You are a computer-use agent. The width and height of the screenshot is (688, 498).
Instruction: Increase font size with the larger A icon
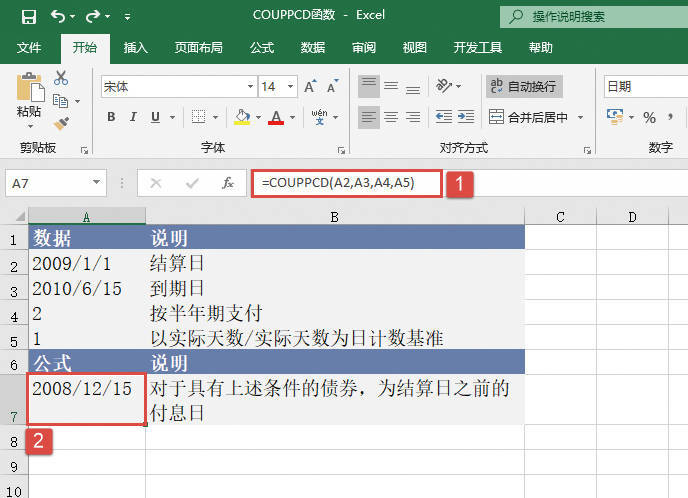click(311, 87)
